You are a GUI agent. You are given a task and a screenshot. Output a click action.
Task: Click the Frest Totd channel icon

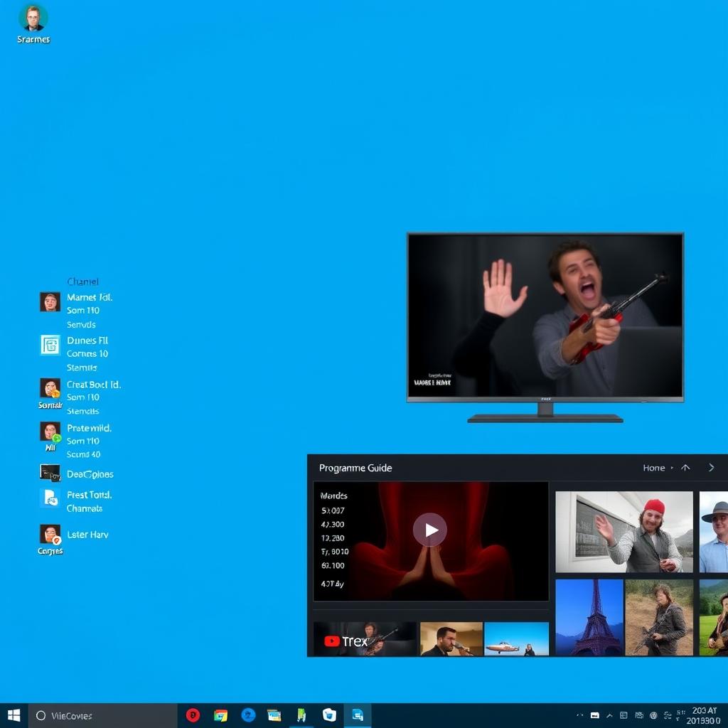[49, 499]
